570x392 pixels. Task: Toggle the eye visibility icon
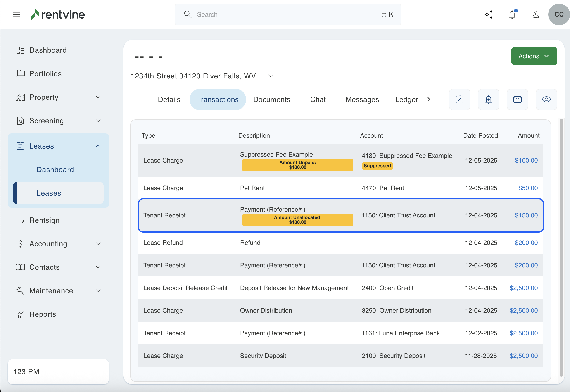click(546, 99)
